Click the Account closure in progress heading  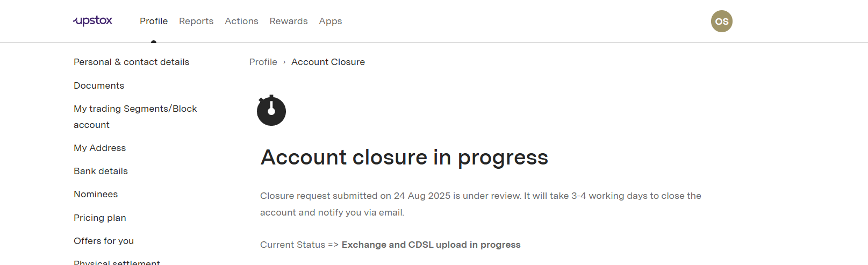tap(404, 157)
